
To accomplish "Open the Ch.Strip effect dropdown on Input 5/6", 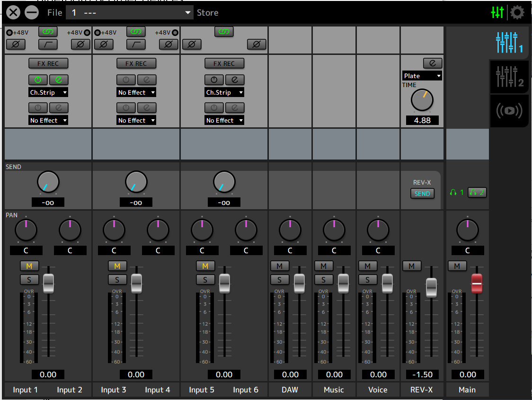I will pos(224,92).
